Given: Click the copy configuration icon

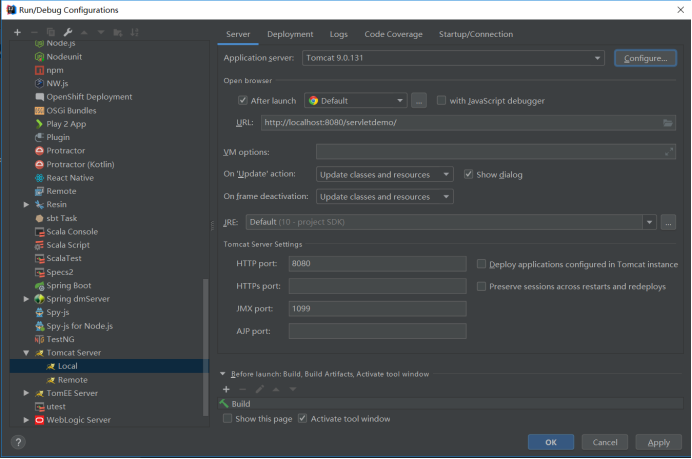Looking at the screenshot, I should pyautogui.click(x=51, y=32).
